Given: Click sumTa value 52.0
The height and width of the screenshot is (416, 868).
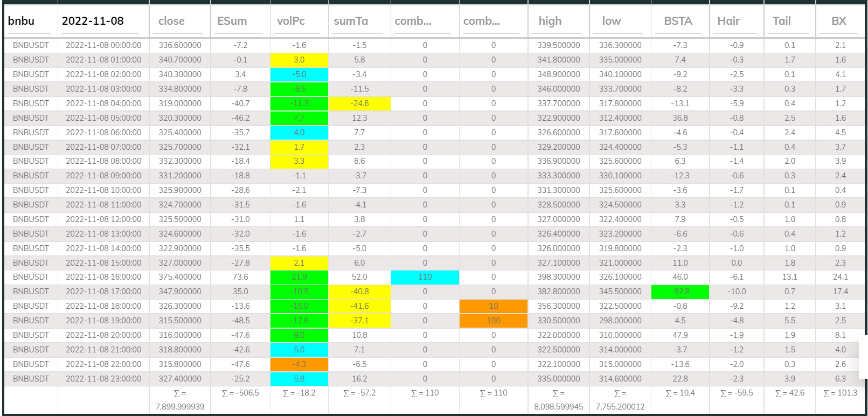Looking at the screenshot, I should [x=359, y=277].
